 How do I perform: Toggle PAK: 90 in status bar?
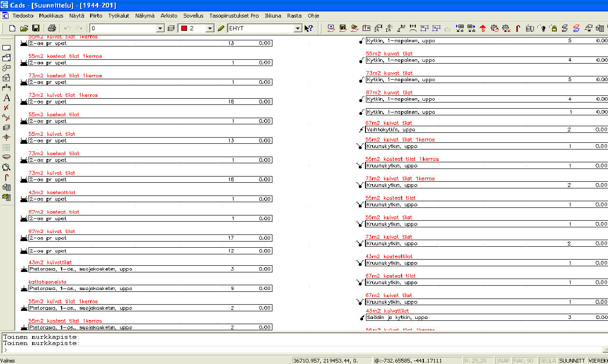(x=524, y=361)
